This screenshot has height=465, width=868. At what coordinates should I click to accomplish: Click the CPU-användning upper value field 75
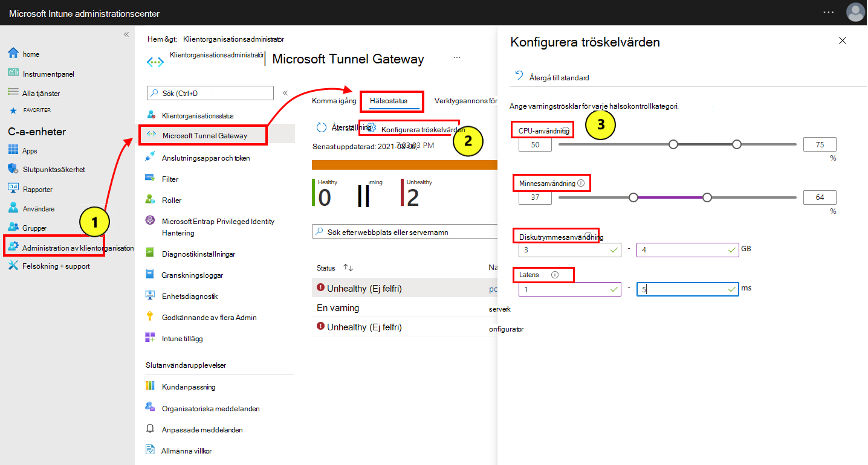pos(820,144)
